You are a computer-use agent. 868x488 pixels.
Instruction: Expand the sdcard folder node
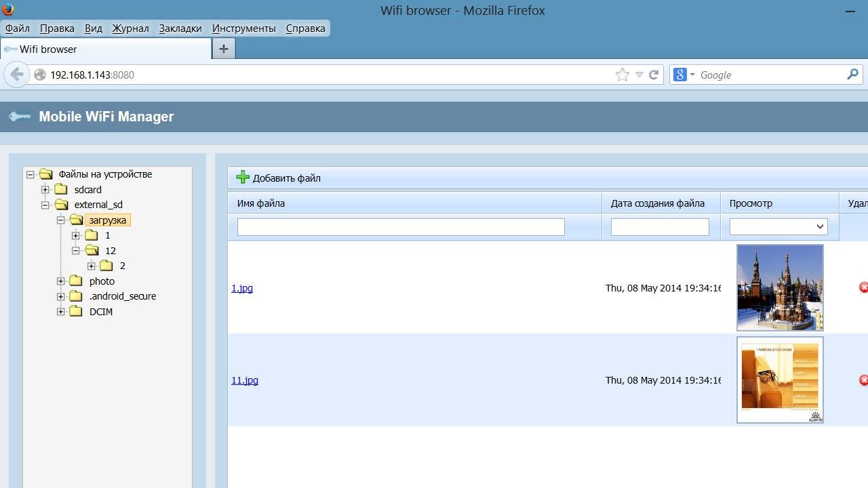(x=45, y=190)
